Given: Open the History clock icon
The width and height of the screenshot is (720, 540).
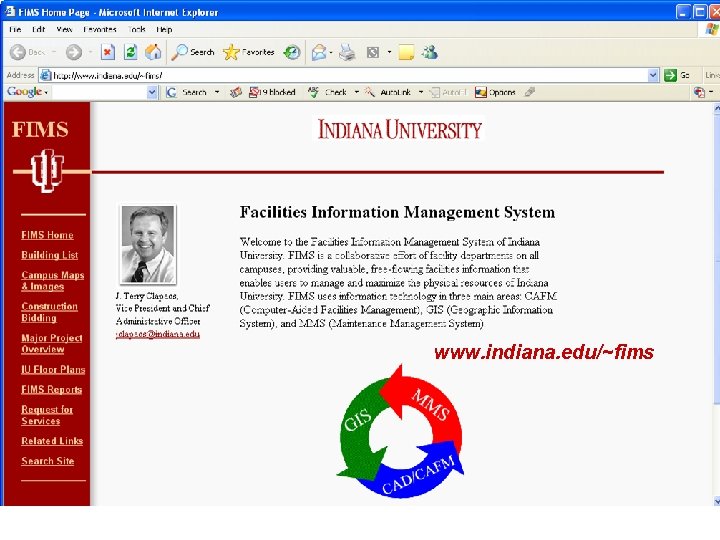Looking at the screenshot, I should pyautogui.click(x=292, y=52).
